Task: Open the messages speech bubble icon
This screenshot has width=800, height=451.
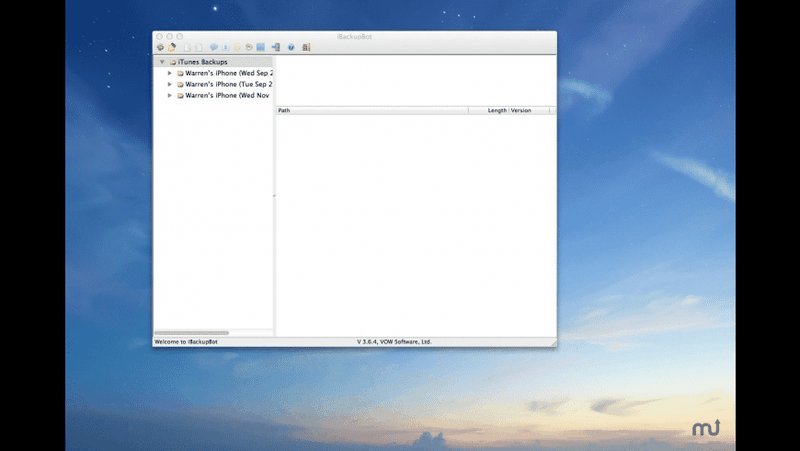Action: (x=214, y=47)
